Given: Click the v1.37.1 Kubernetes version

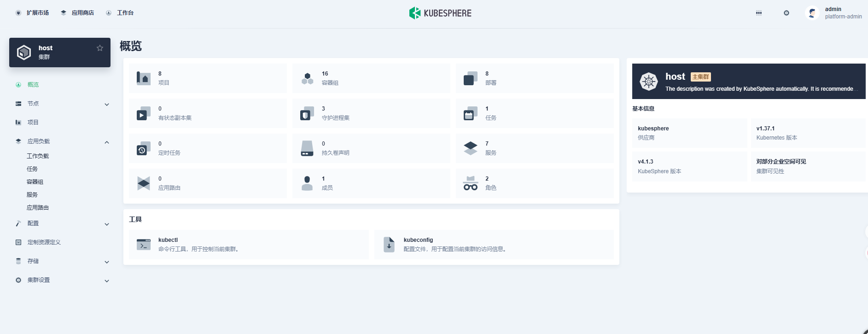Looking at the screenshot, I should coord(765,129).
